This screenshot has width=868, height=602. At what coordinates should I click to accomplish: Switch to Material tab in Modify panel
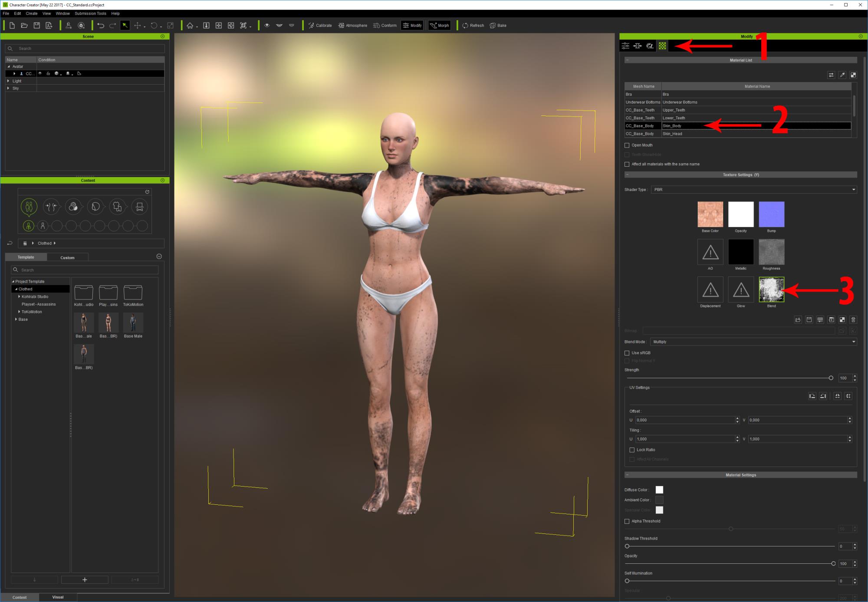pyautogui.click(x=662, y=46)
